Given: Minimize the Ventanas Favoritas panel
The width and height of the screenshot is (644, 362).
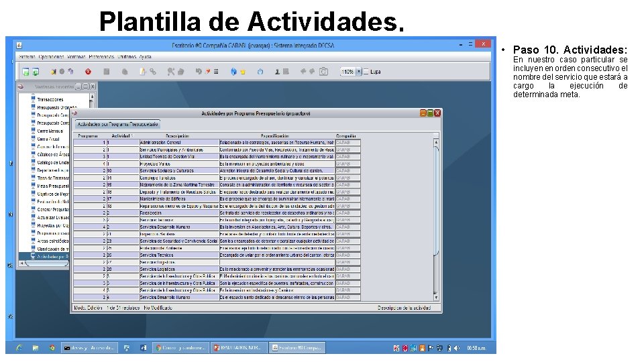Looking at the screenshot, I should click(x=78, y=86).
